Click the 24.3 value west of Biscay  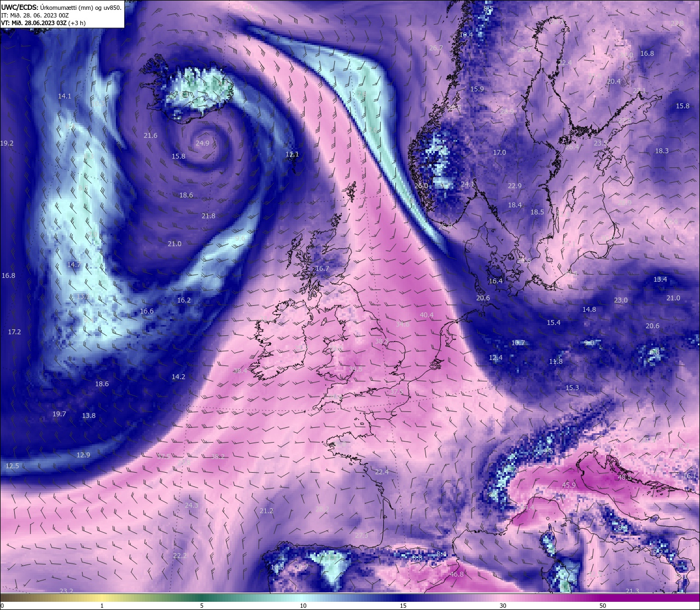191,506
